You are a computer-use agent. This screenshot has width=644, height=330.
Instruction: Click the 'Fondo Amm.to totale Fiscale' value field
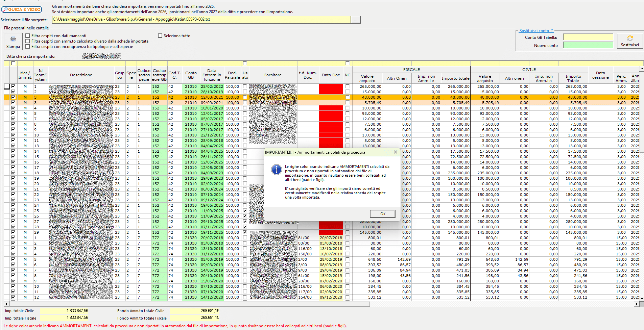pos(195,318)
